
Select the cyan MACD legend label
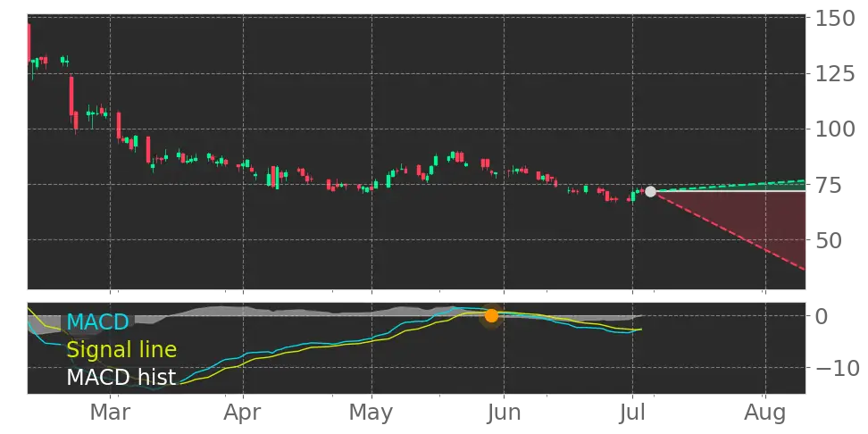[x=97, y=321]
